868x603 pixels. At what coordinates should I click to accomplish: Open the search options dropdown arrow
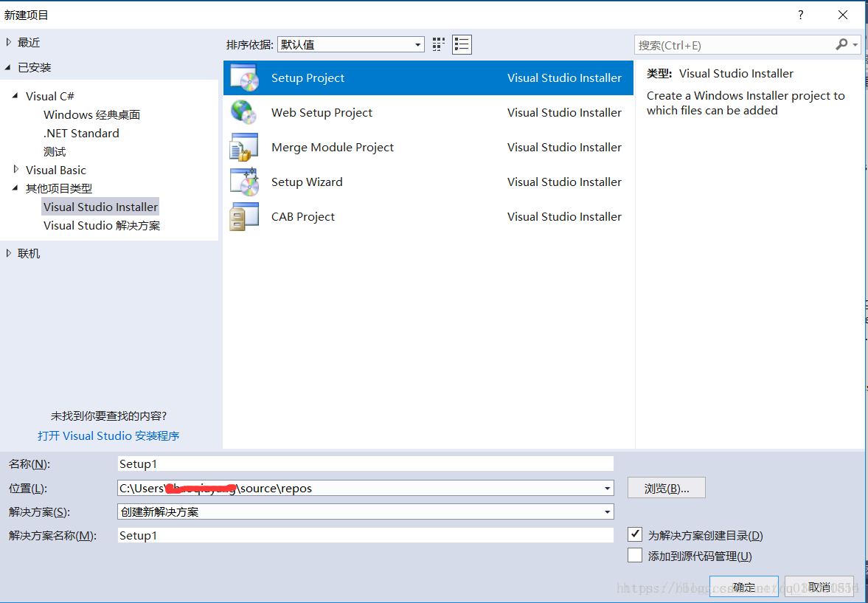click(x=855, y=44)
